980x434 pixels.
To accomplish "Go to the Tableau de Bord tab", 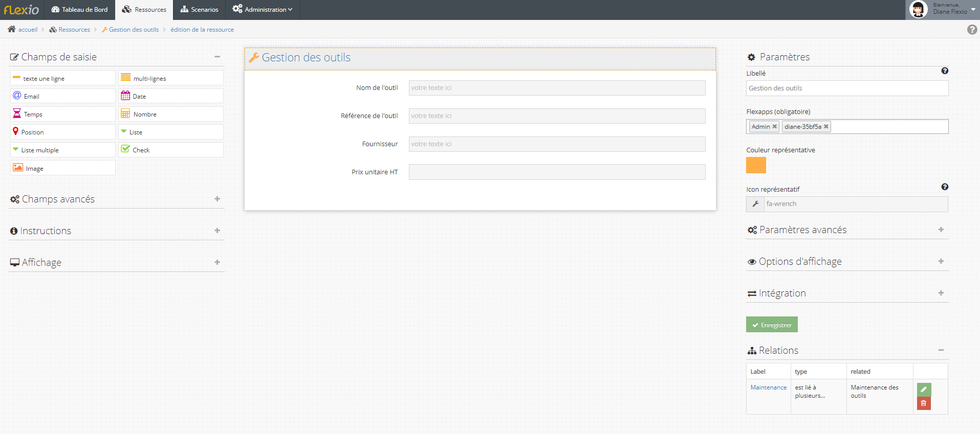I will point(80,10).
